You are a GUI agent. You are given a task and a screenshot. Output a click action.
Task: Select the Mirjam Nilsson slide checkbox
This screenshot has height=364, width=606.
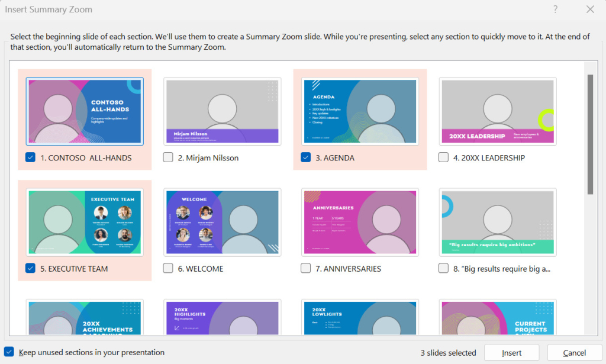[x=168, y=157]
